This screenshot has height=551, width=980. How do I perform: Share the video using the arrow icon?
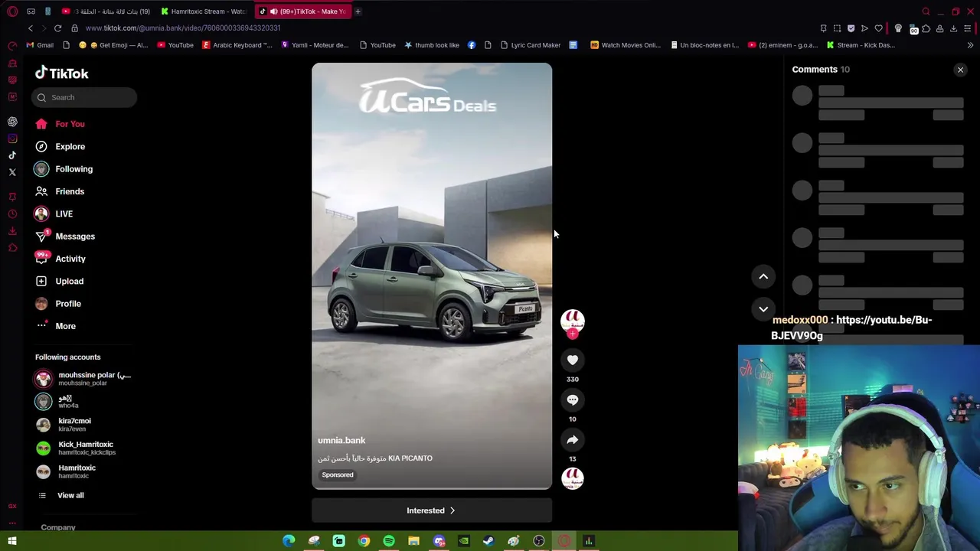tap(573, 440)
